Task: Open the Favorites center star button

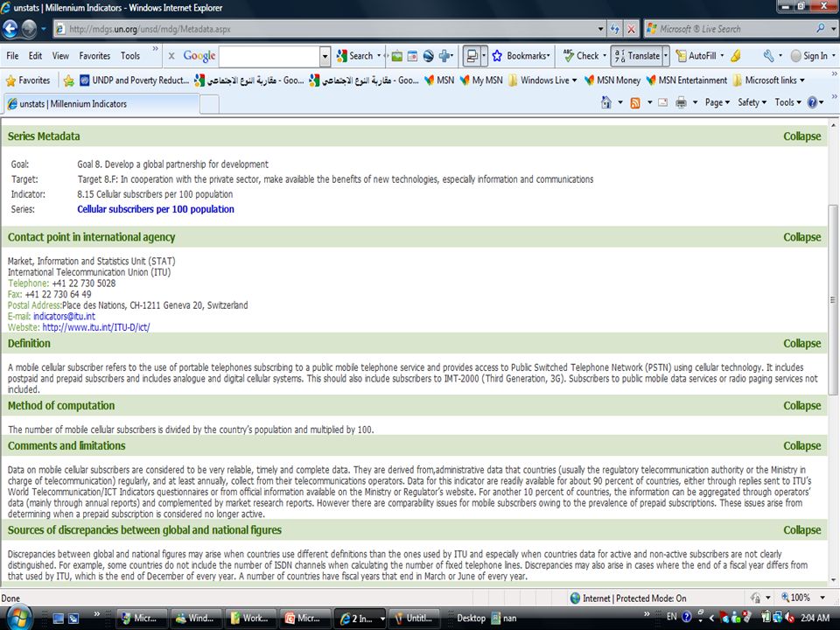Action: pos(27,80)
